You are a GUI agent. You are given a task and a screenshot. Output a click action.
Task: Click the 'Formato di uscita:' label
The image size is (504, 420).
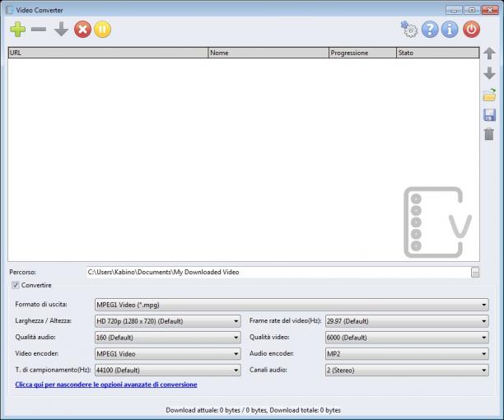coord(41,305)
